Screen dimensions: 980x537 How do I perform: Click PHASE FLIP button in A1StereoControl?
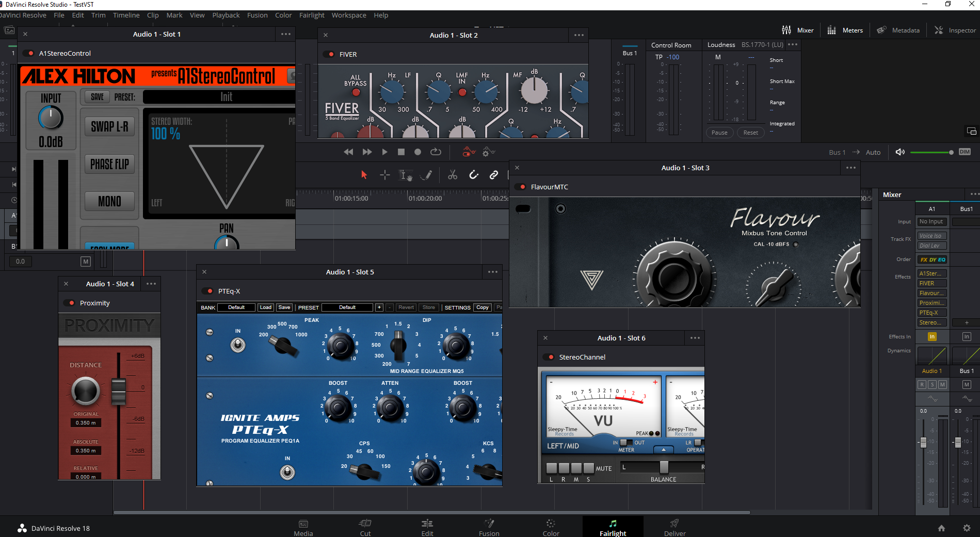[109, 164]
